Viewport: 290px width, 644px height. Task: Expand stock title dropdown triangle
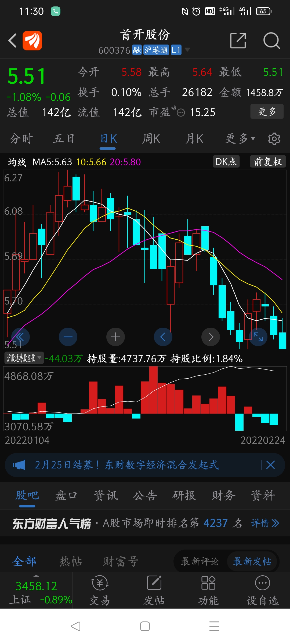pyautogui.click(x=187, y=50)
